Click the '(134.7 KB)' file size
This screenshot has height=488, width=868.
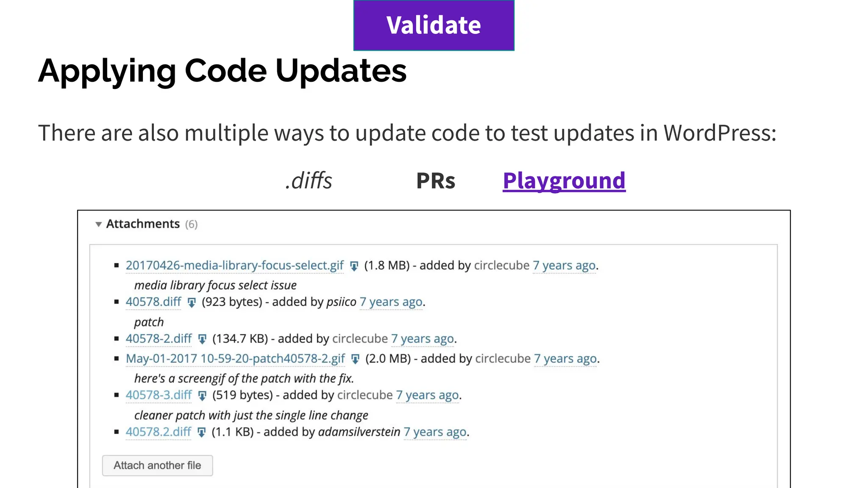240,338
